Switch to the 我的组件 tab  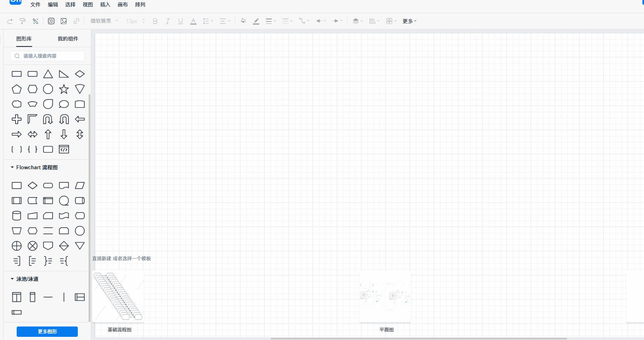(68, 39)
